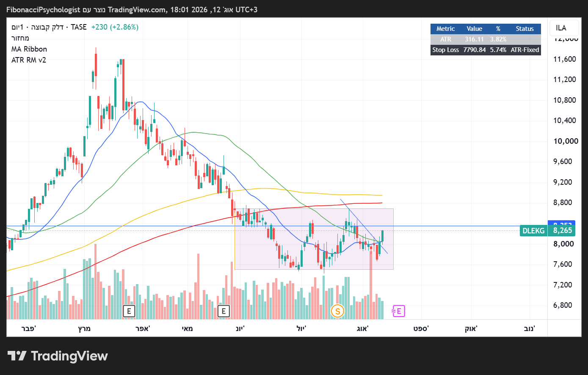Image resolution: width=588 pixels, height=375 pixels.
Task: Click the 11,600 price axis label
Action: click(565, 59)
